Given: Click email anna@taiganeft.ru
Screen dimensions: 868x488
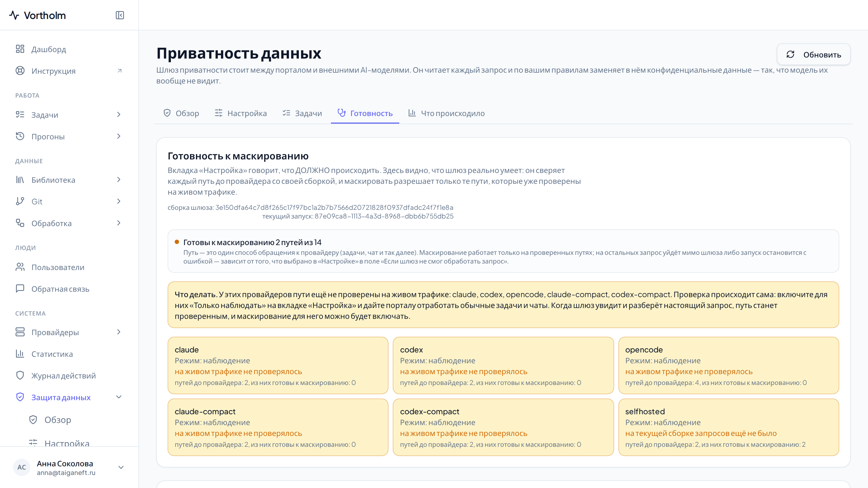Looking at the screenshot, I should [66, 473].
